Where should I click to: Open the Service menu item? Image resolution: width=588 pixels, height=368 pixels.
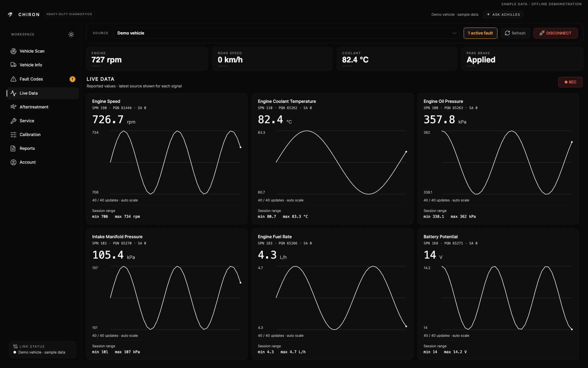(x=43, y=121)
